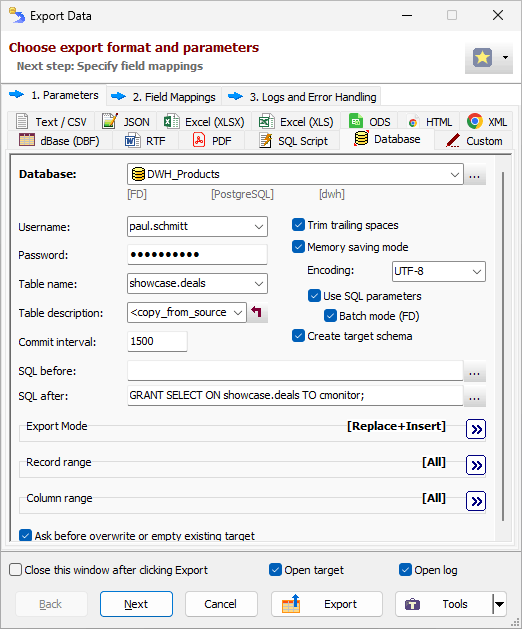Screen dimensions: 522x629
Task: Click the Password input field
Action: click(x=197, y=254)
